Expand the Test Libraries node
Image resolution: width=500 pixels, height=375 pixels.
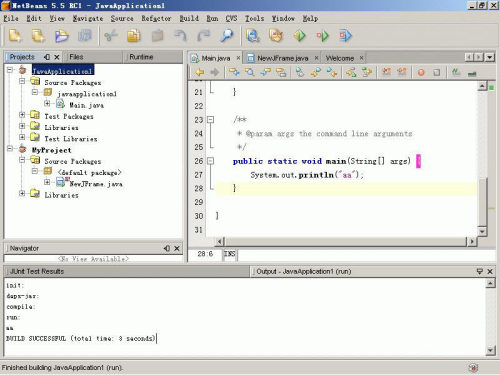point(22,137)
